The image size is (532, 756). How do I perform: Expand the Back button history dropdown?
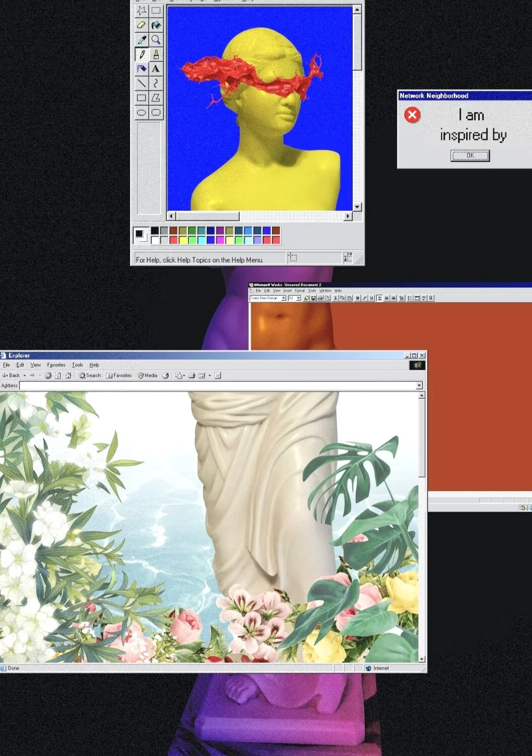coord(24,375)
